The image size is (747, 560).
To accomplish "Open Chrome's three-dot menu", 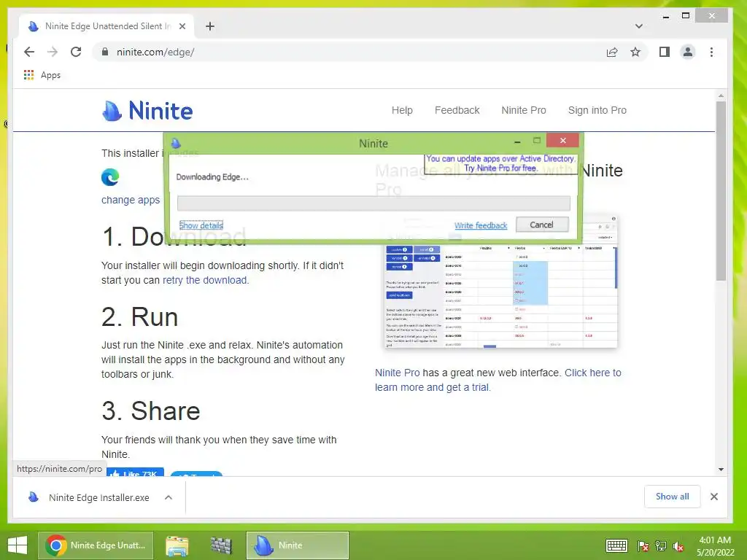I will 712,52.
